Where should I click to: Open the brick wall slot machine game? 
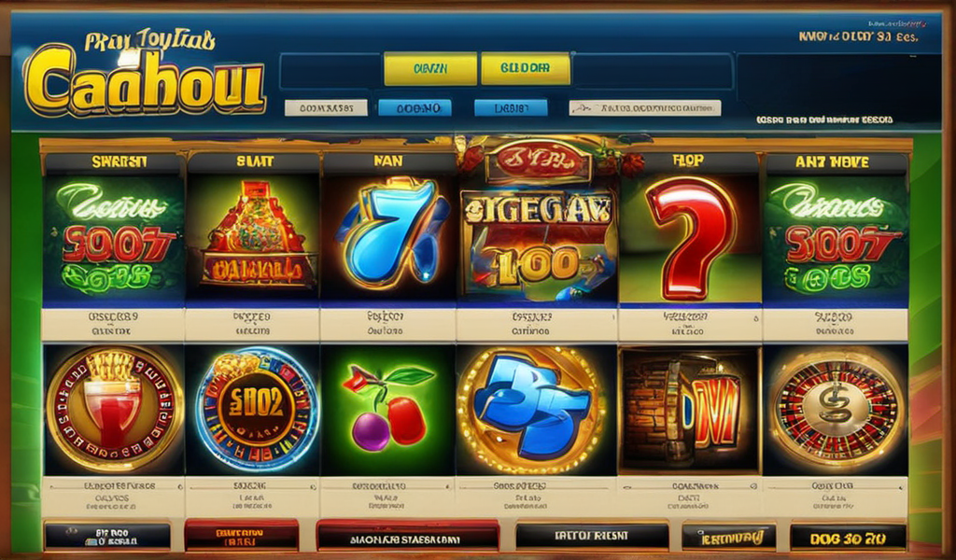pos(690,410)
